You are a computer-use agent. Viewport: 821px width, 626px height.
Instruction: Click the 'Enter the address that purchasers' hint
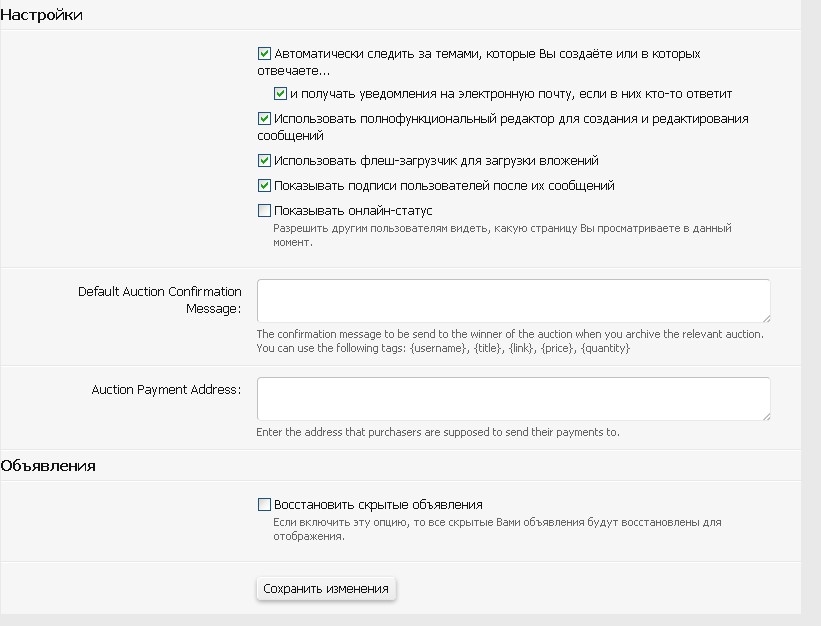pos(438,433)
